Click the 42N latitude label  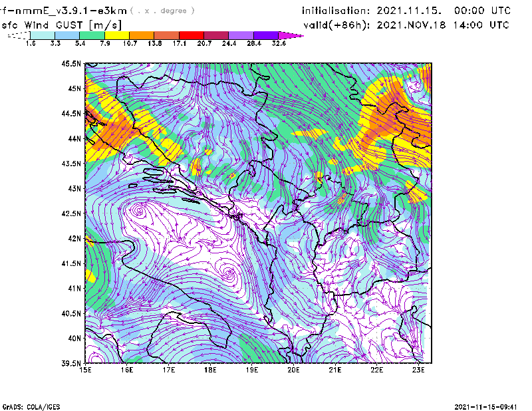pos(74,239)
